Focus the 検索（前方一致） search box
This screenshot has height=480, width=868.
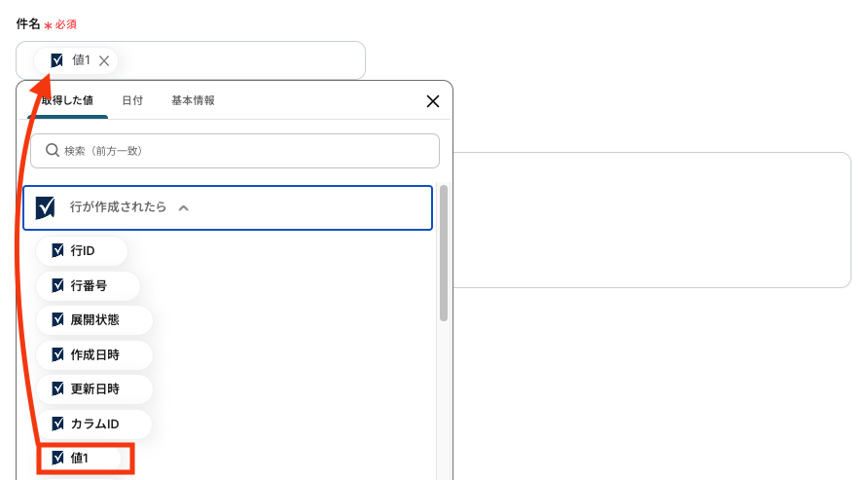[x=243, y=151]
